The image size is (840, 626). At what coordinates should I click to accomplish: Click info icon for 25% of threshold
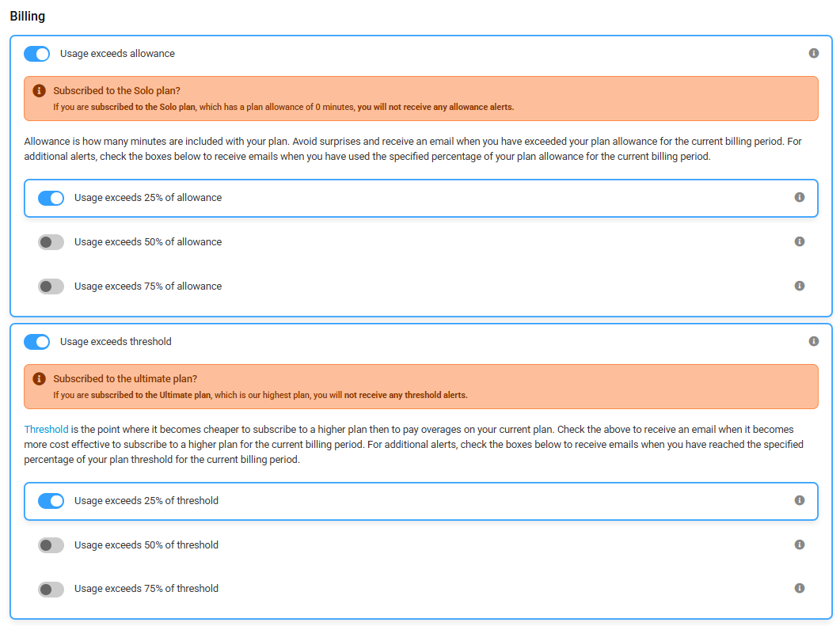click(800, 500)
